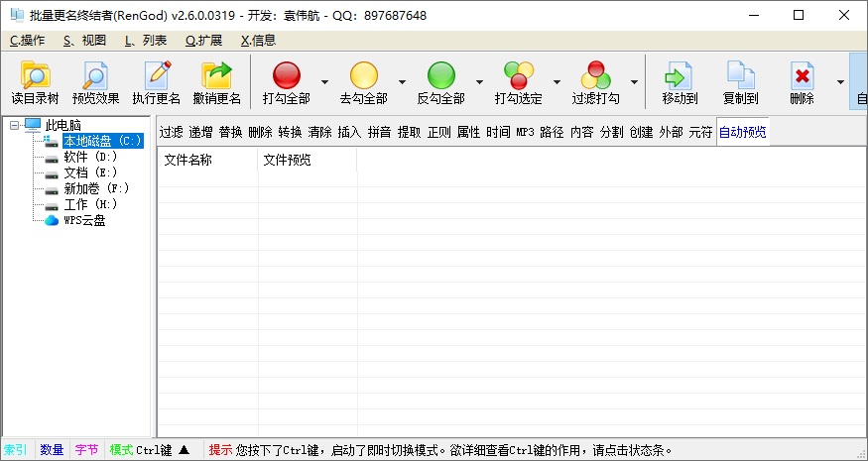The image size is (868, 461).
Task: Click the yellow 去勾全部 button
Action: (364, 75)
